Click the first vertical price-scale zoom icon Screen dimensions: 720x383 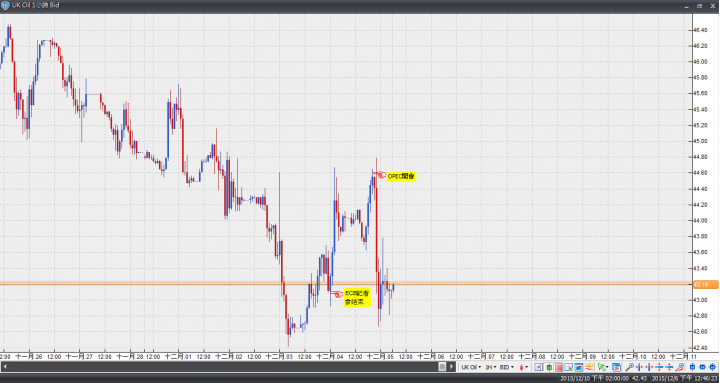(x=659, y=367)
